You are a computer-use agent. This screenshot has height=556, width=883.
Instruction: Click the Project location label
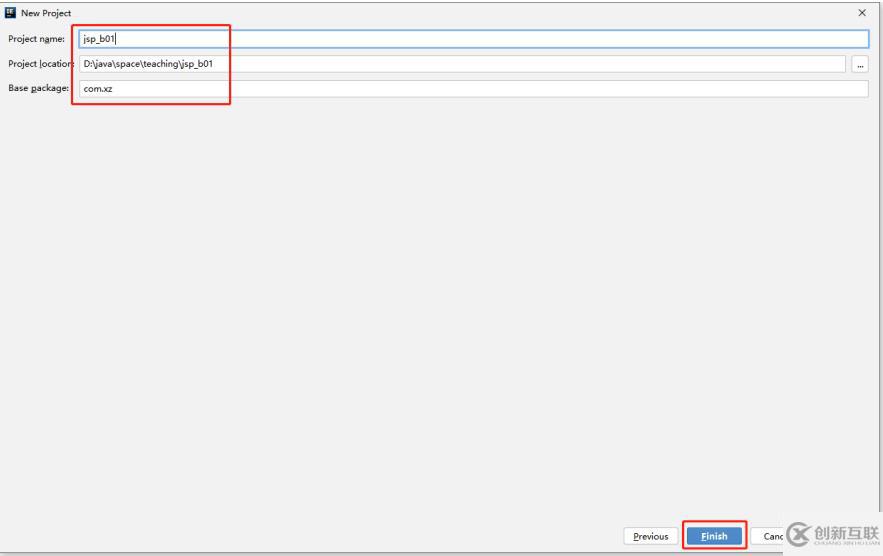pos(41,64)
